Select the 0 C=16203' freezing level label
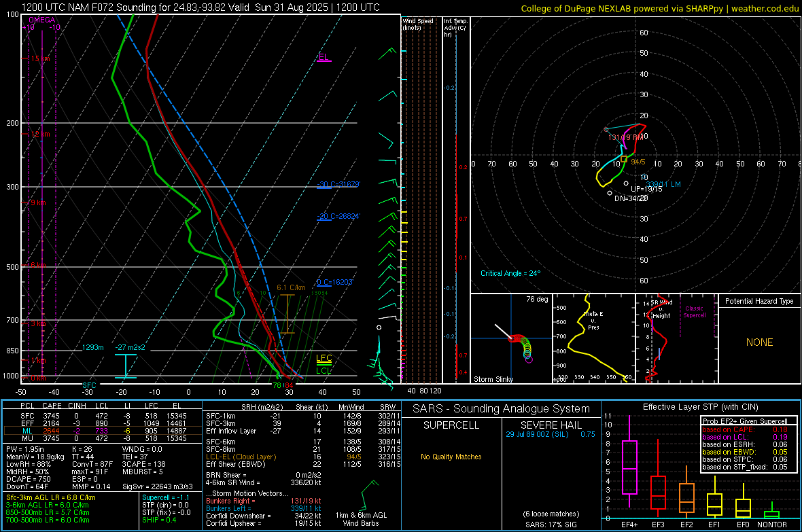802x532 pixels. click(335, 283)
